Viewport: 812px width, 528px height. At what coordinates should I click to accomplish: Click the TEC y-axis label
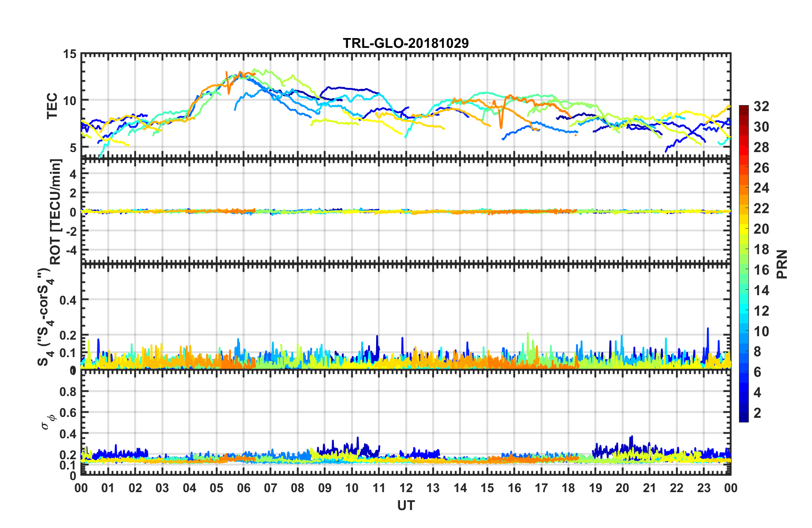coord(52,106)
